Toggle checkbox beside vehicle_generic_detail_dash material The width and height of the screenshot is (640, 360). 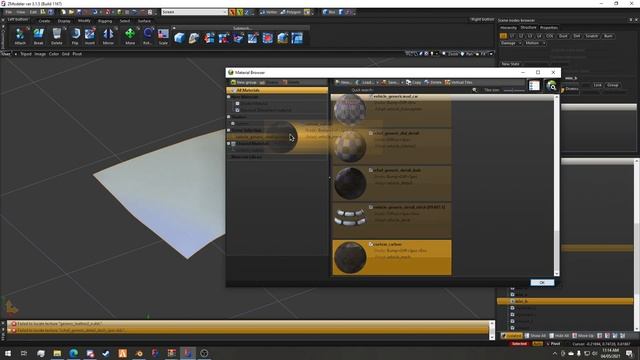[x=371, y=170]
